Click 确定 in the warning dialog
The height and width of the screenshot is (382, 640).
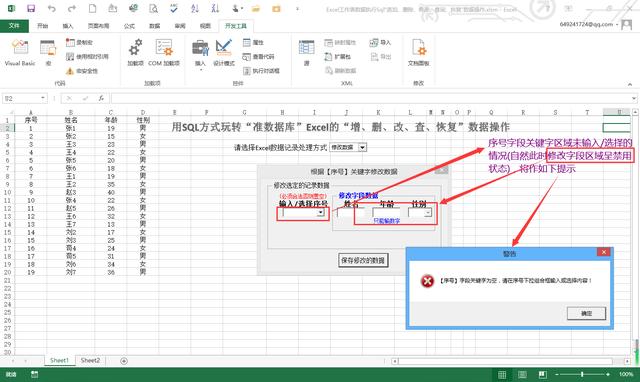[x=586, y=313]
